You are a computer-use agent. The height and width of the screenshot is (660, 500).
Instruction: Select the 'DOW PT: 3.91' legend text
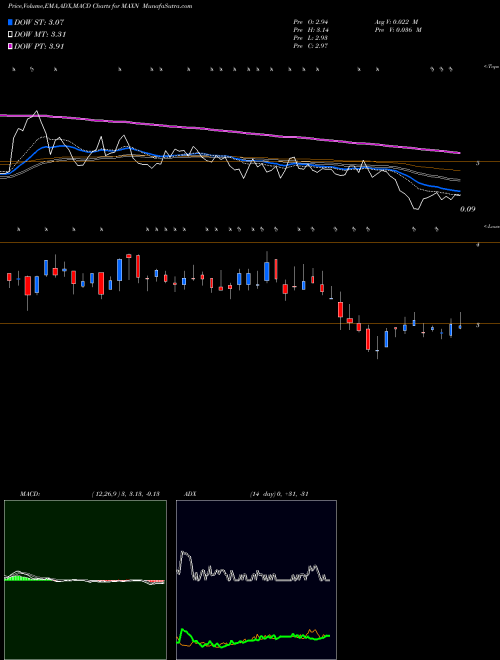tap(39, 46)
